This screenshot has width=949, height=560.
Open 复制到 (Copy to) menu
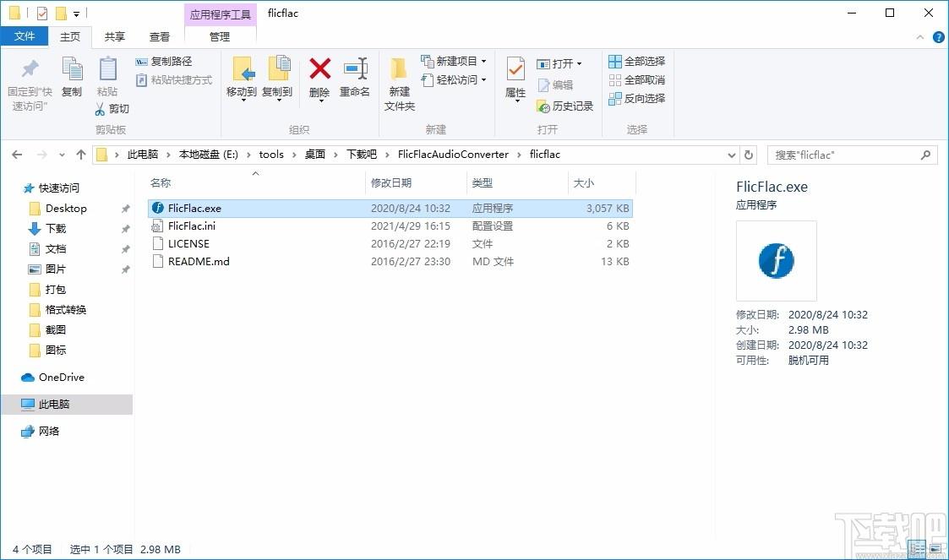(x=277, y=79)
